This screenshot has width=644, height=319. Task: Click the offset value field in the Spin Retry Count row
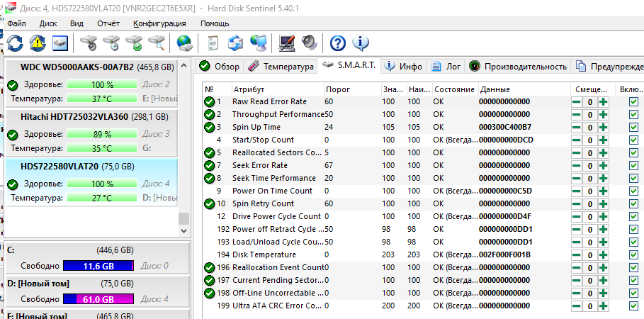click(589, 204)
